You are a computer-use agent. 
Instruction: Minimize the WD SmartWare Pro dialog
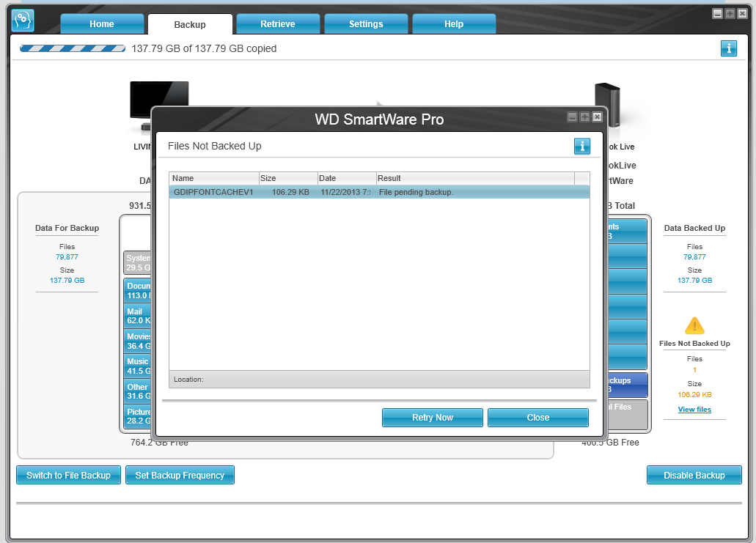[x=572, y=117]
